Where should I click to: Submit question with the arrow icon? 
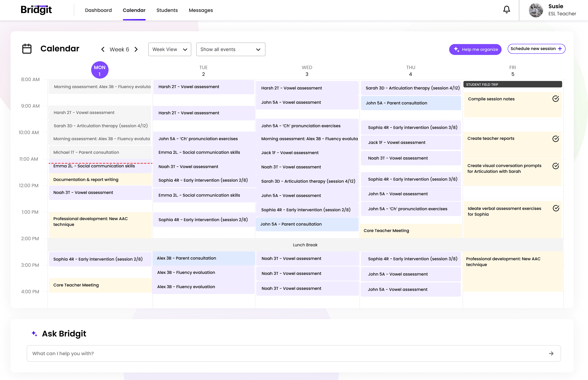(551, 353)
